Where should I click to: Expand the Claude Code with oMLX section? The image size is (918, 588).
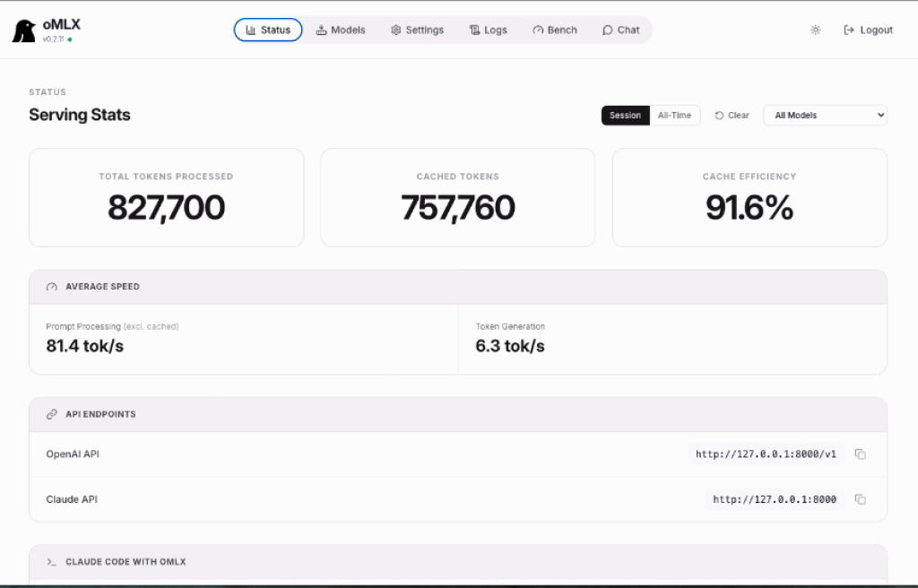[x=126, y=562]
